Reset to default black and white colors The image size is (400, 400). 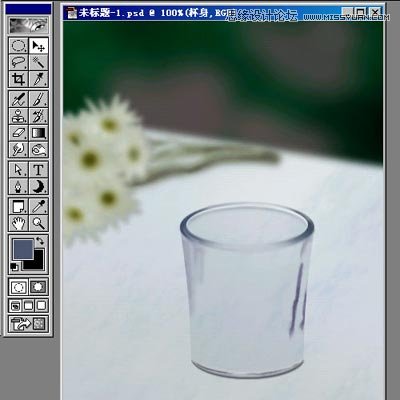15,266
